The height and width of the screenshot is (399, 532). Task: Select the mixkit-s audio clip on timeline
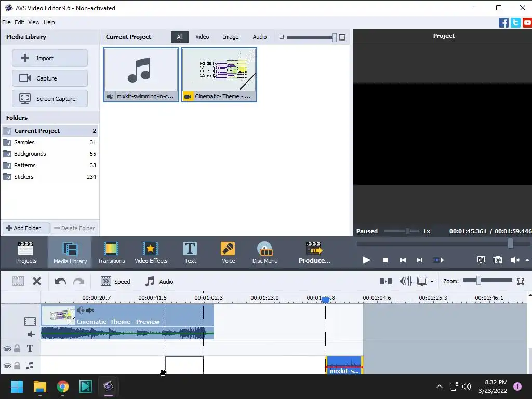(344, 366)
